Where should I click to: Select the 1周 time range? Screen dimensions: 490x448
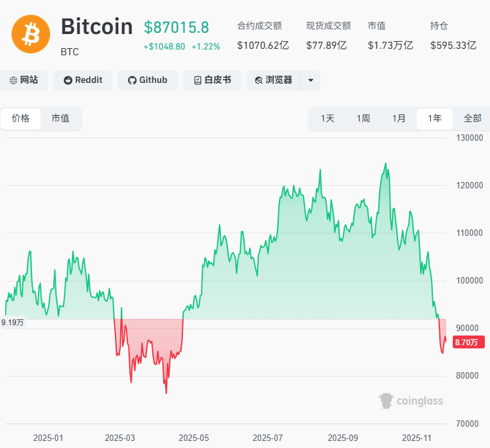363,118
